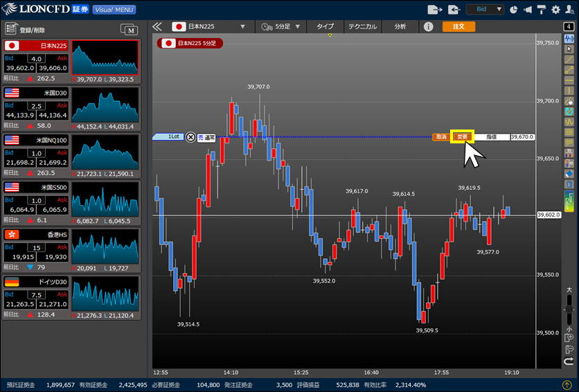Open the settings gear icon
This screenshot has height=392, width=579.
[x=555, y=10]
